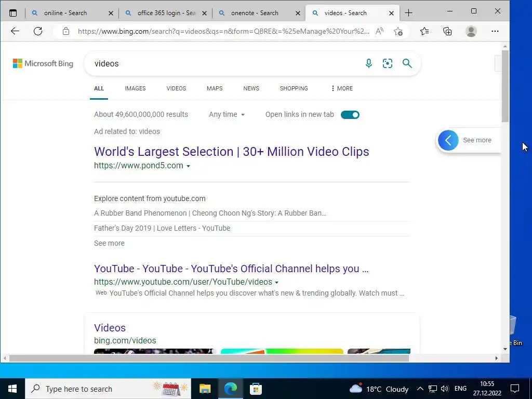532x399 pixels.
Task: Close the oniline - Search tab
Action: 111,13
